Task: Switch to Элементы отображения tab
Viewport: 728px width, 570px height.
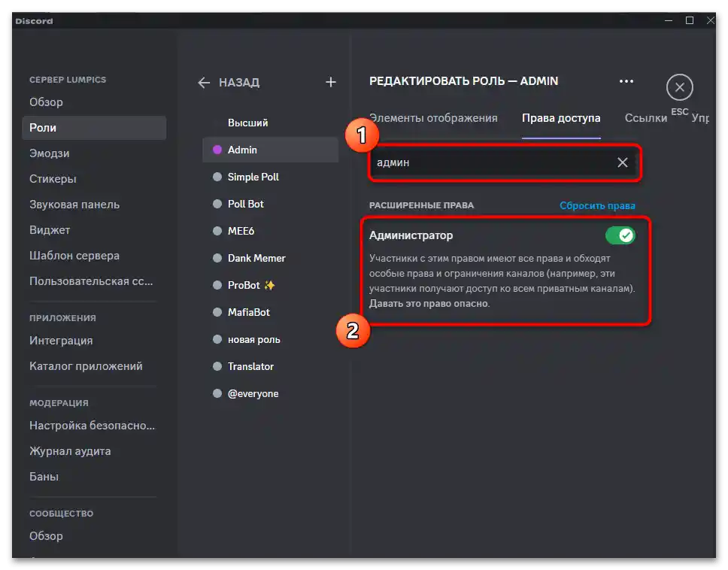Action: click(433, 118)
